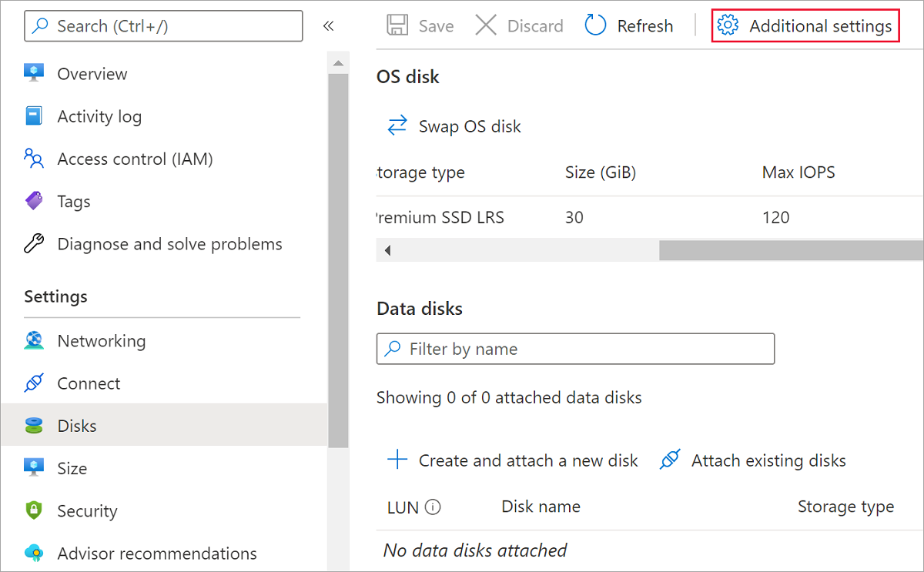The image size is (924, 572).
Task: Click the Security shield icon
Action: pyautogui.click(x=34, y=510)
